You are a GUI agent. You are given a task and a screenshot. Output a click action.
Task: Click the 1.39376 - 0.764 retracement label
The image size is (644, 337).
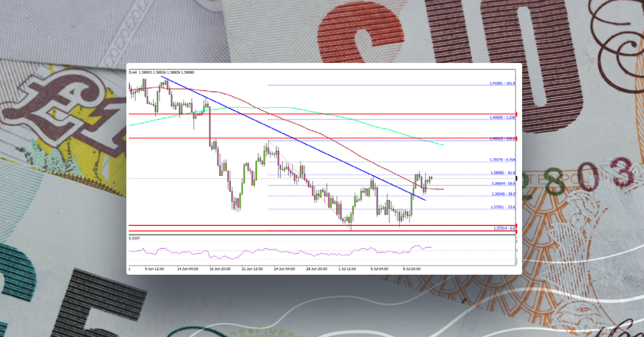(502, 159)
